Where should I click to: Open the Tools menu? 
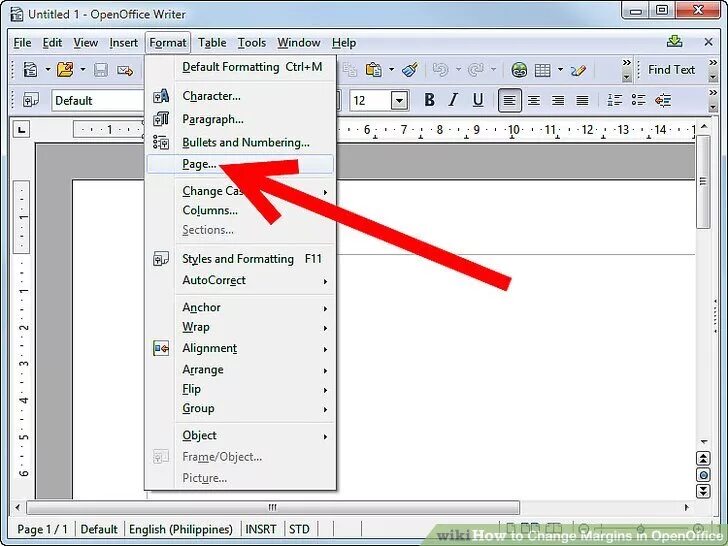coord(252,43)
